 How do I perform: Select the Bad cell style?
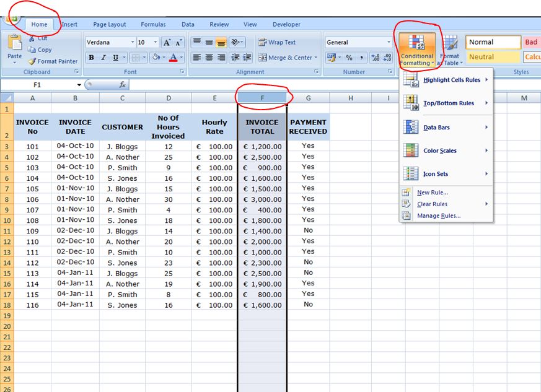click(531, 42)
